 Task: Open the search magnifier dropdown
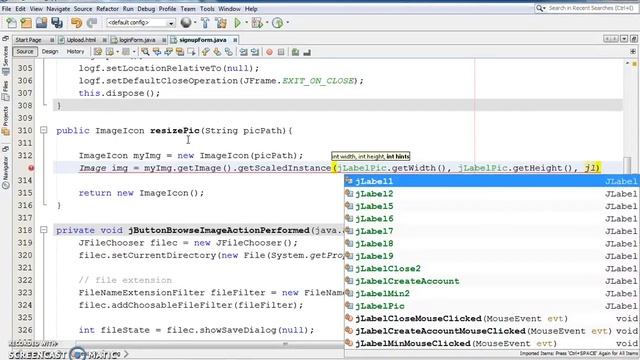point(540,8)
